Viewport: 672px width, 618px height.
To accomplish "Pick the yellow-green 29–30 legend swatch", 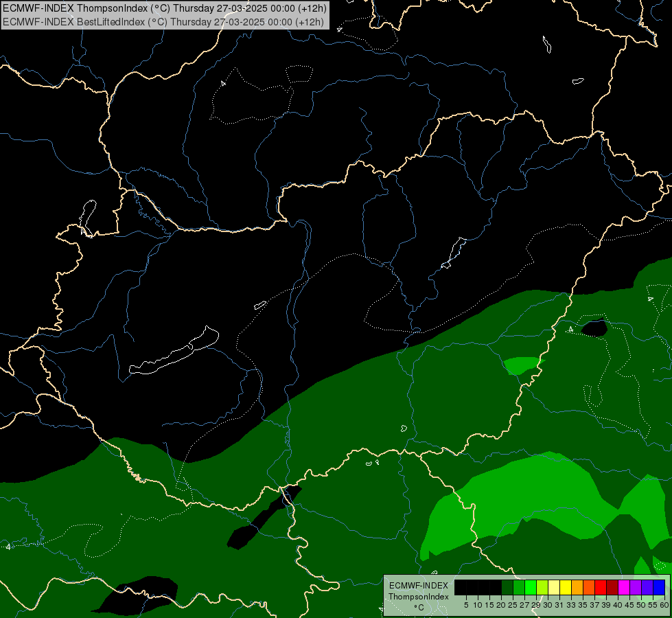I will point(542,587).
